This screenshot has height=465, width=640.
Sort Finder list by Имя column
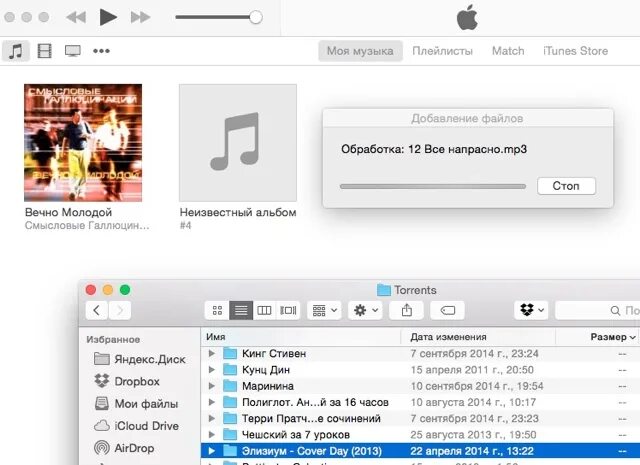coord(300,337)
